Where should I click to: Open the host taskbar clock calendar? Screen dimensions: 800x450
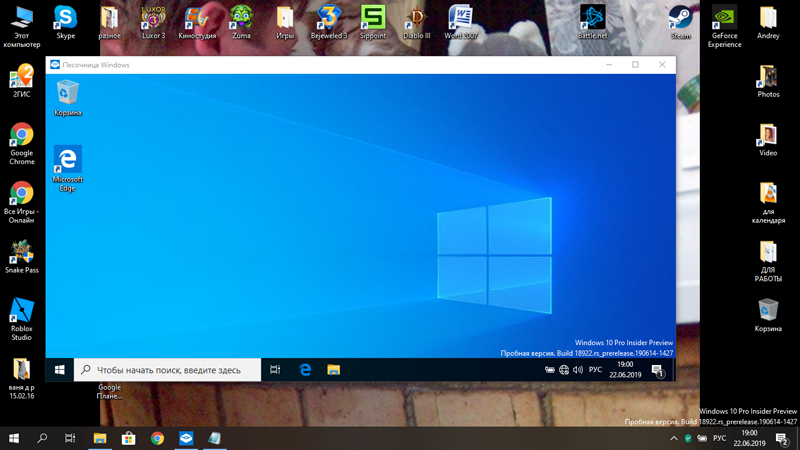coord(750,438)
